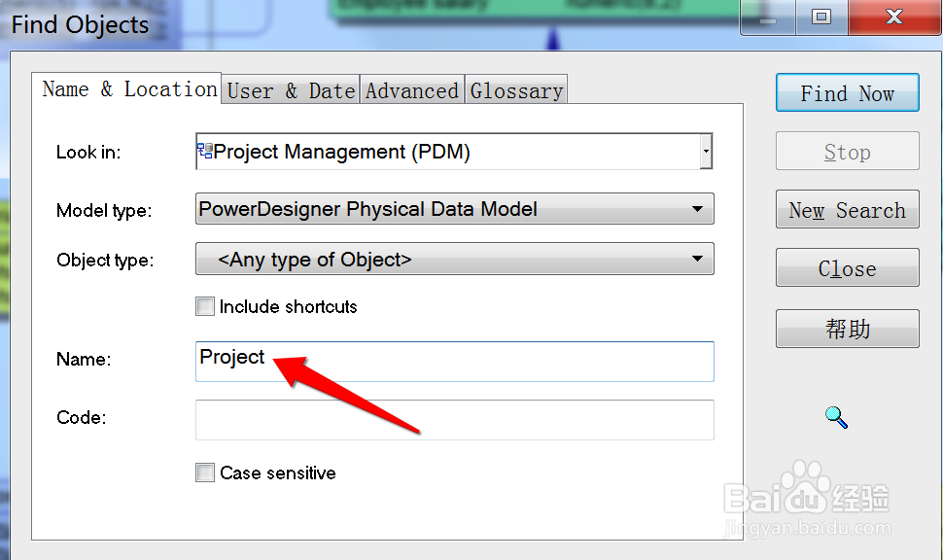This screenshot has width=943, height=560.
Task: Click the Stop button
Action: pyautogui.click(x=848, y=151)
